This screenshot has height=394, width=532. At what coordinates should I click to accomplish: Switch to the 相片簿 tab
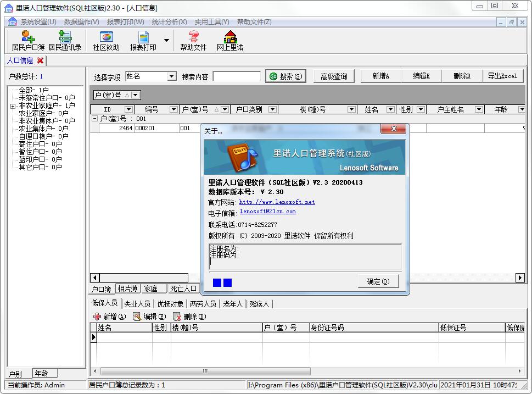tap(127, 288)
